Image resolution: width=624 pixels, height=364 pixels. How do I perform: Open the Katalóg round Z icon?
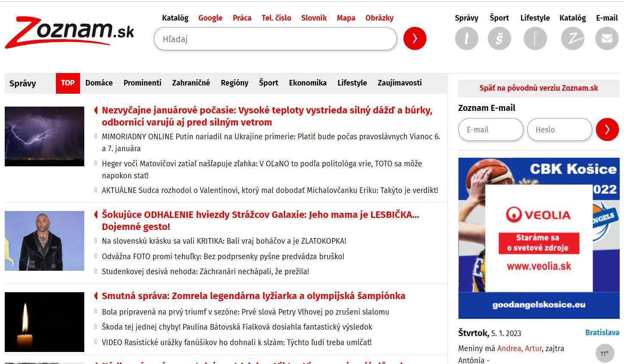pos(572,39)
